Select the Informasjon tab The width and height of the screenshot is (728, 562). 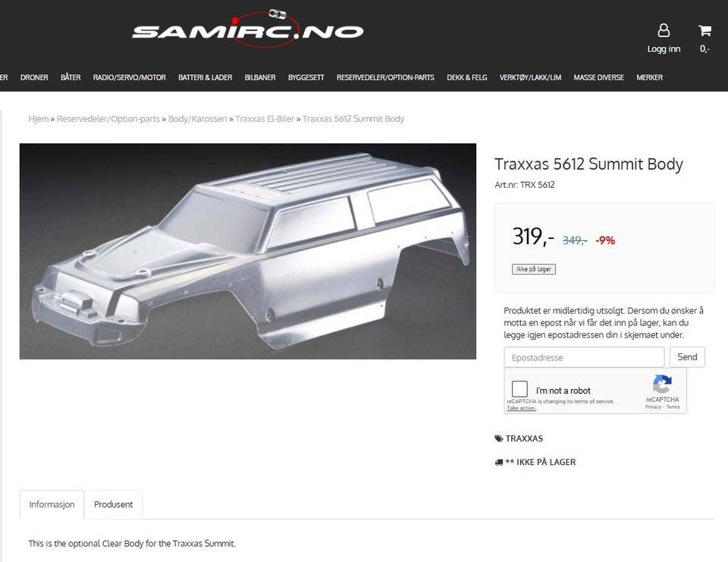52,504
